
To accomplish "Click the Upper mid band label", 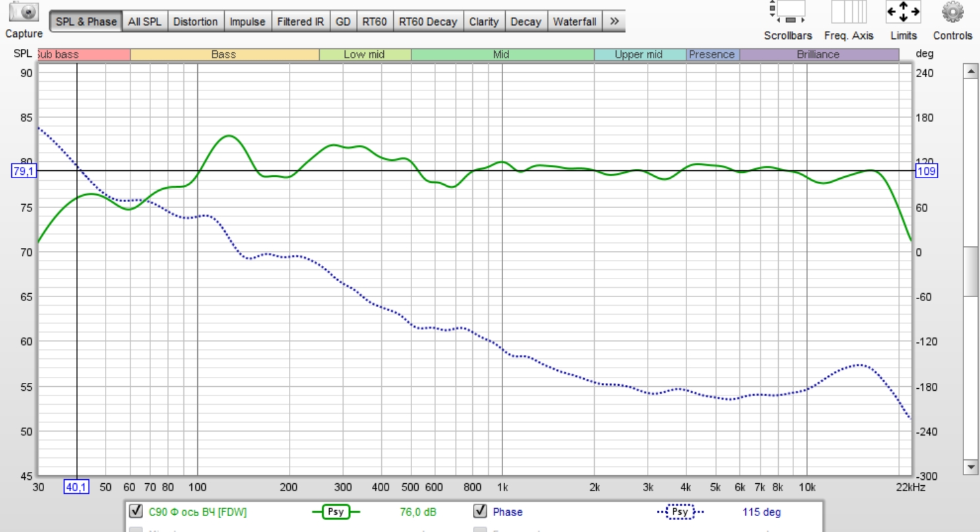I will click(640, 55).
